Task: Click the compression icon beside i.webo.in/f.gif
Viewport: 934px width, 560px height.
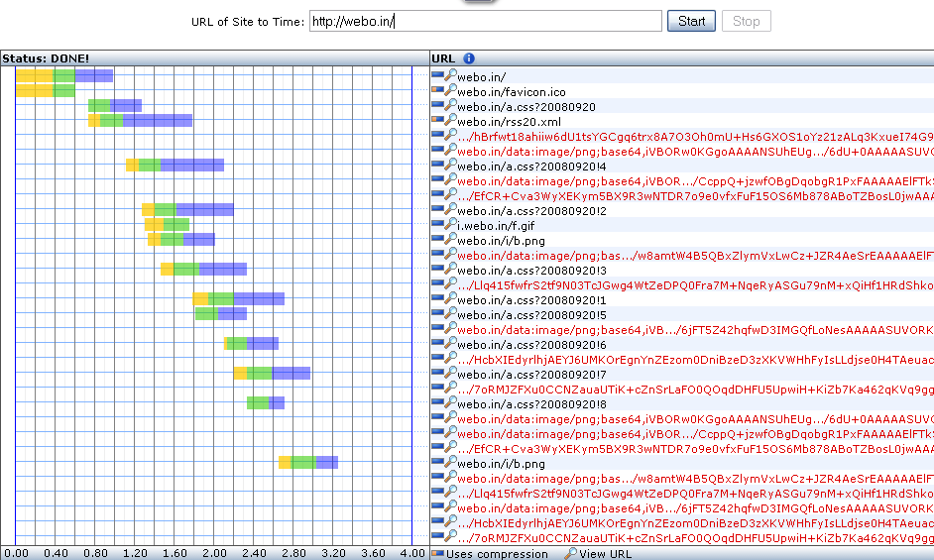Action: pos(437,225)
